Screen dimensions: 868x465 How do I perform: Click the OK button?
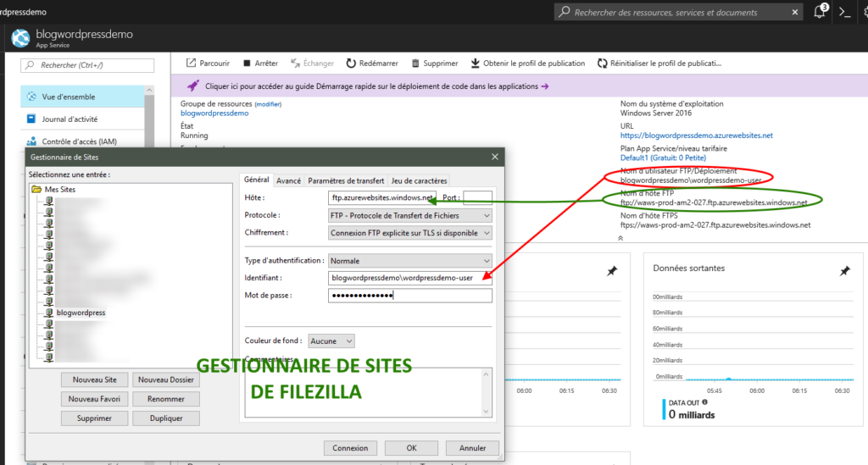tap(411, 448)
